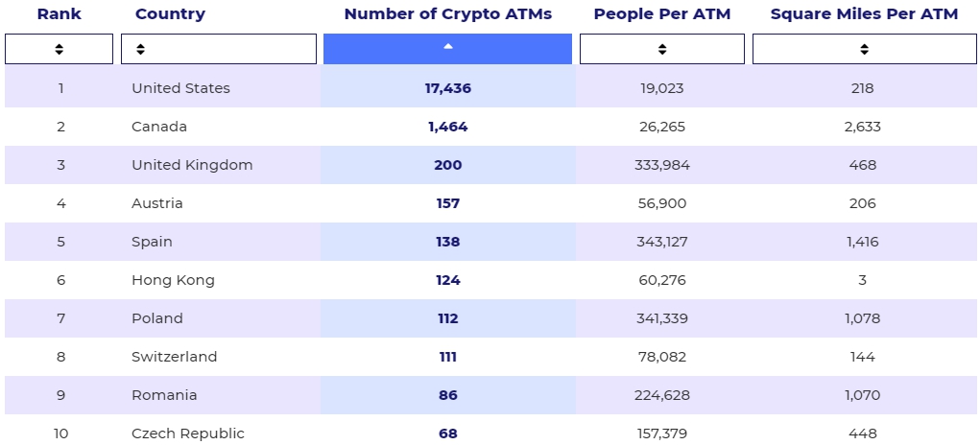The image size is (980, 445).
Task: Click the ascending arrow under Number of Crypto ATMs
Action: click(447, 47)
